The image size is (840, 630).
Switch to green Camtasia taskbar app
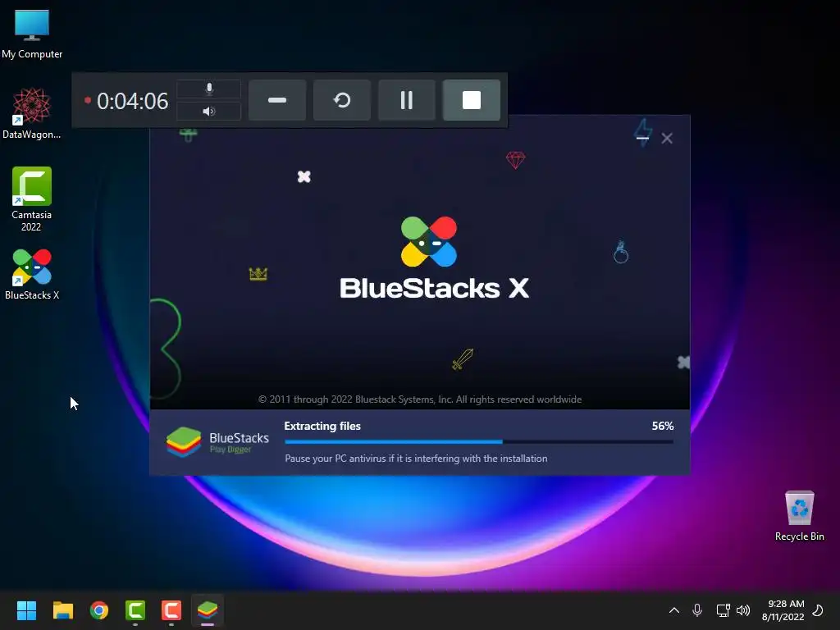135,610
